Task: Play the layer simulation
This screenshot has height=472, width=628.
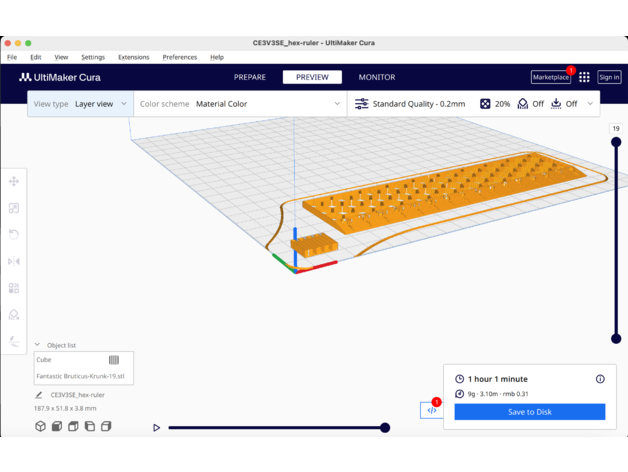Action: 157,428
